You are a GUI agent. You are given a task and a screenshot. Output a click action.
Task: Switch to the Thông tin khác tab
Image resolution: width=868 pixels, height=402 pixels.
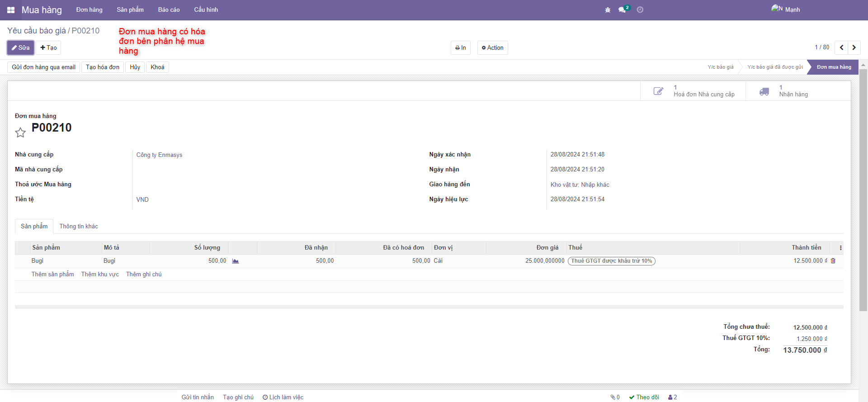coord(79,227)
